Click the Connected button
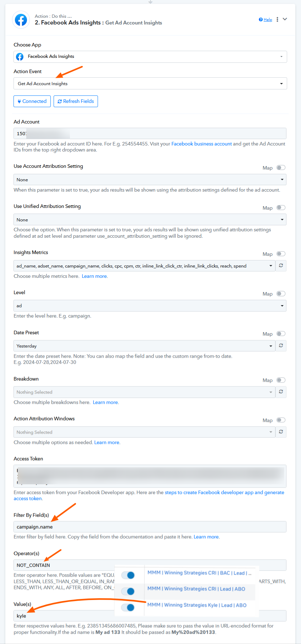Screen dimensions: 301x644 click(32, 101)
